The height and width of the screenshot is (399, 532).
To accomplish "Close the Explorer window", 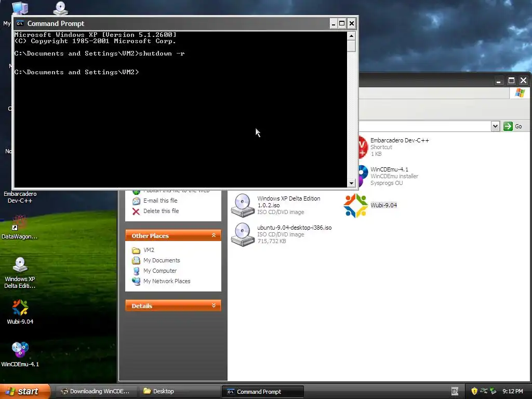I will [x=524, y=81].
